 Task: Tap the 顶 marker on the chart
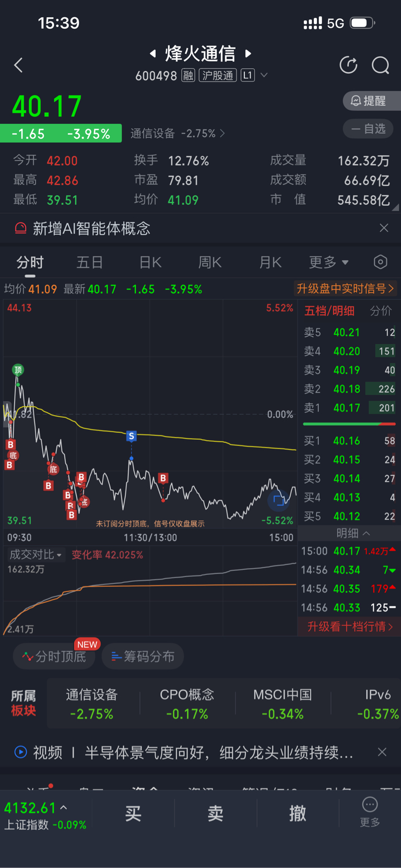tap(18, 370)
